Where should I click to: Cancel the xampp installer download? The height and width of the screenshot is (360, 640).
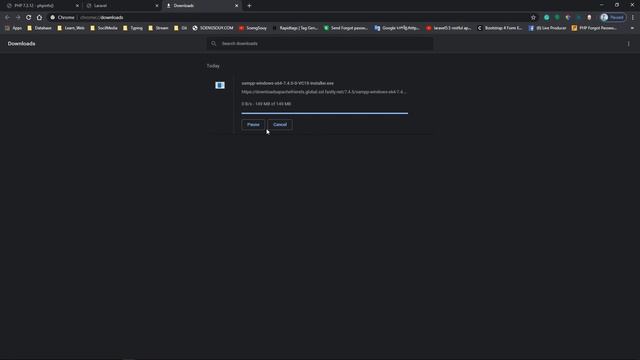[280, 124]
